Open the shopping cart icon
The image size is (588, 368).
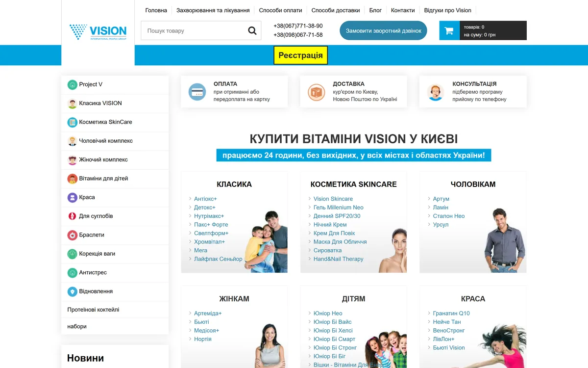point(449,30)
